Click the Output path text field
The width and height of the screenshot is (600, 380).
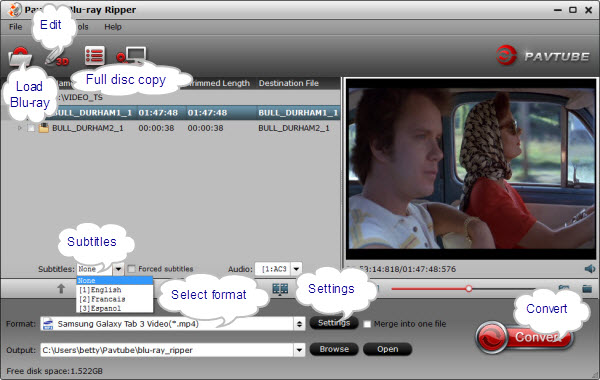167,350
